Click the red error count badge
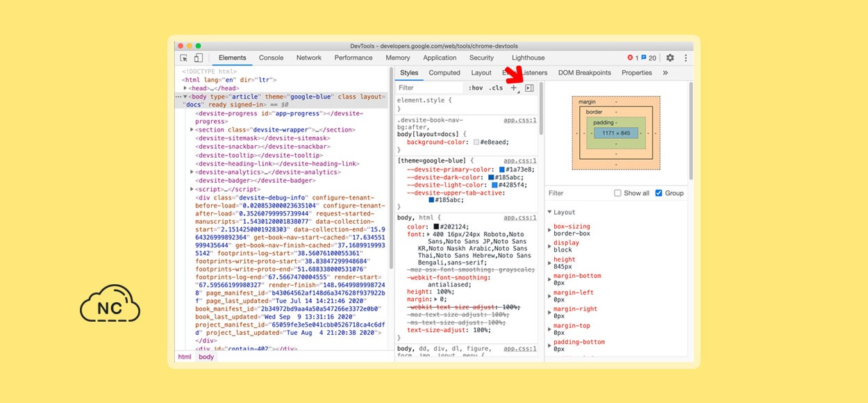 [x=633, y=58]
